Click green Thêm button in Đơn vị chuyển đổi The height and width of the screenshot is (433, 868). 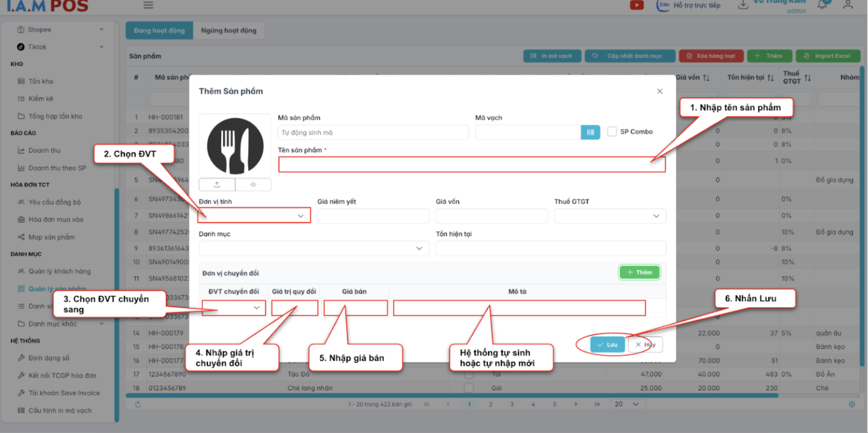(x=639, y=273)
